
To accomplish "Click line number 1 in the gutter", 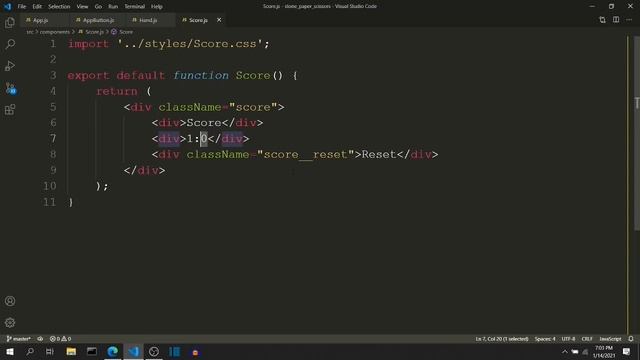I will pos(53,44).
